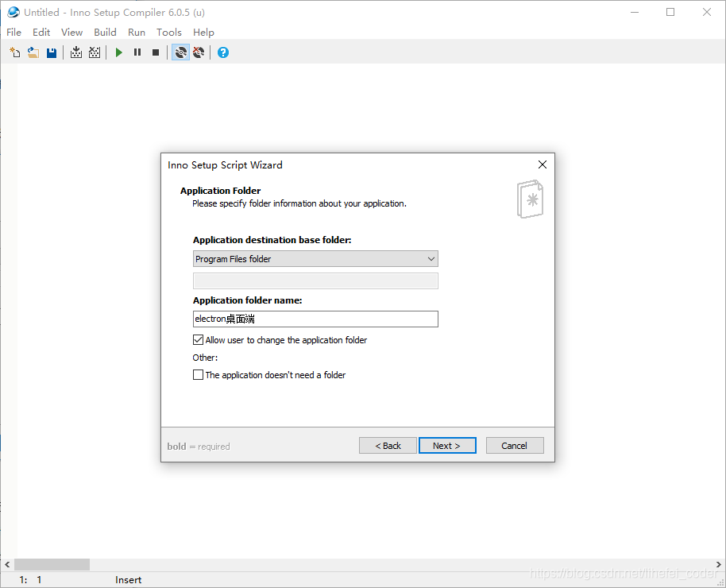726x588 pixels.
Task: Toggle Allow user to change application folder
Action: point(198,339)
